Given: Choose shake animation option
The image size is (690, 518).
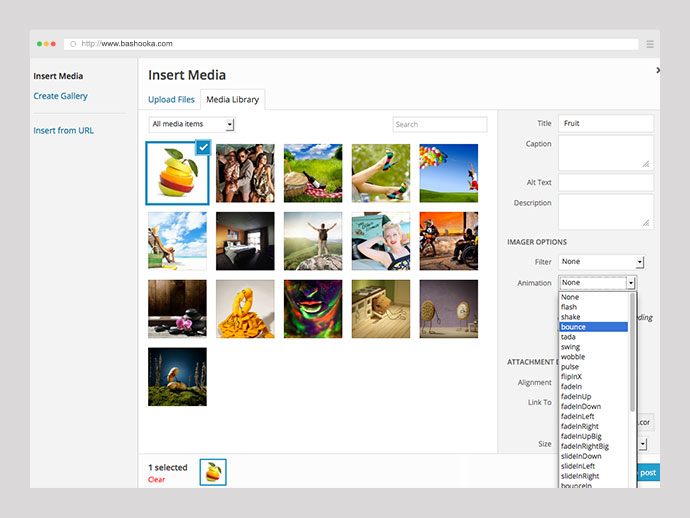Looking at the screenshot, I should pos(593,317).
